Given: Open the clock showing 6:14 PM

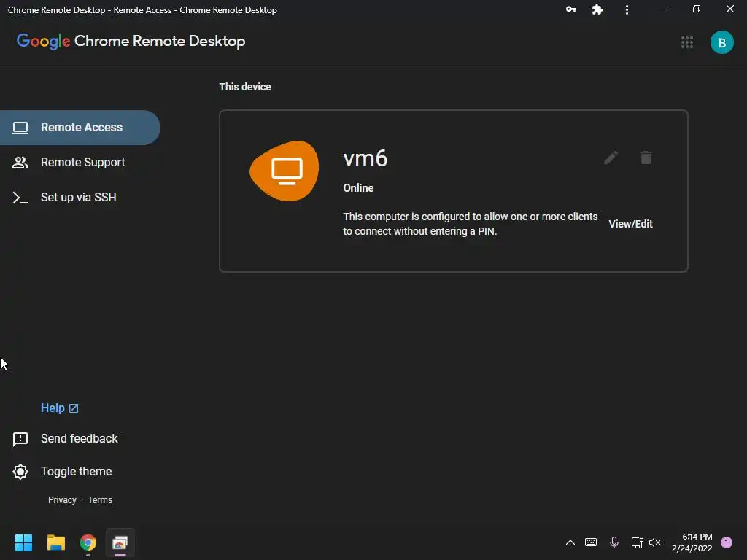Looking at the screenshot, I should click(692, 542).
